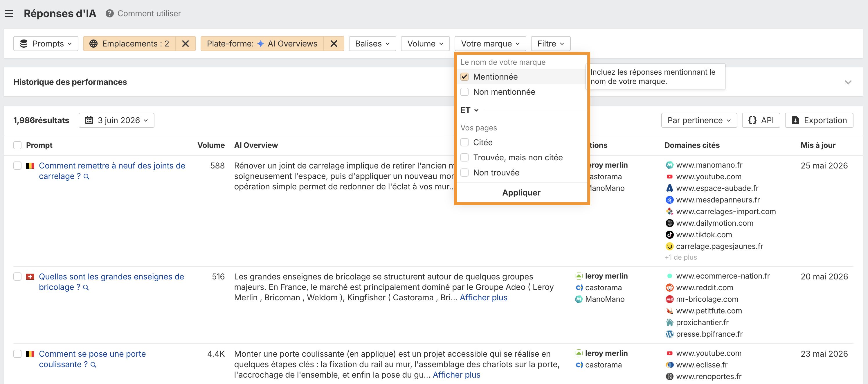Click the eclisse.fr favicon
This screenshot has width=868, height=384.
click(669, 365)
